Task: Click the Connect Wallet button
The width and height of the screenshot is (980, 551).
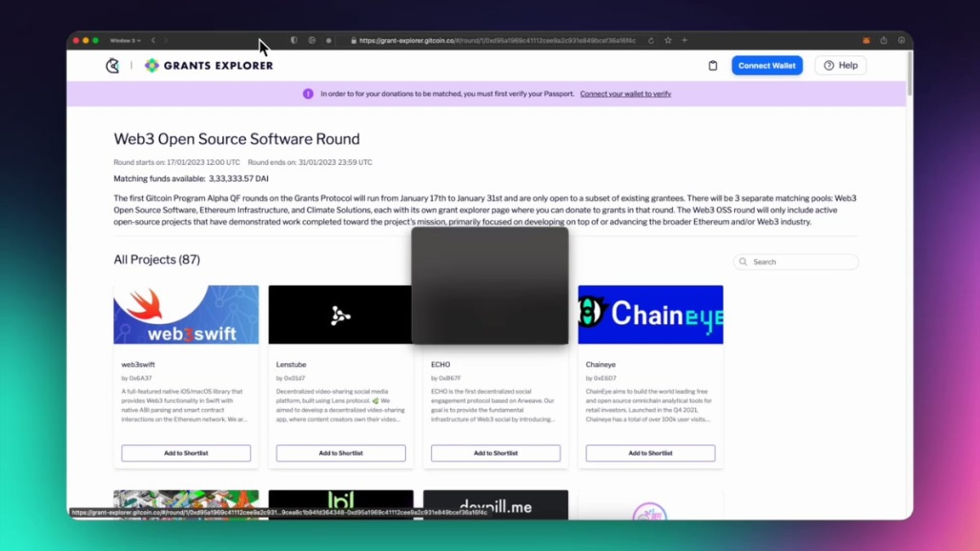Action: click(766, 66)
